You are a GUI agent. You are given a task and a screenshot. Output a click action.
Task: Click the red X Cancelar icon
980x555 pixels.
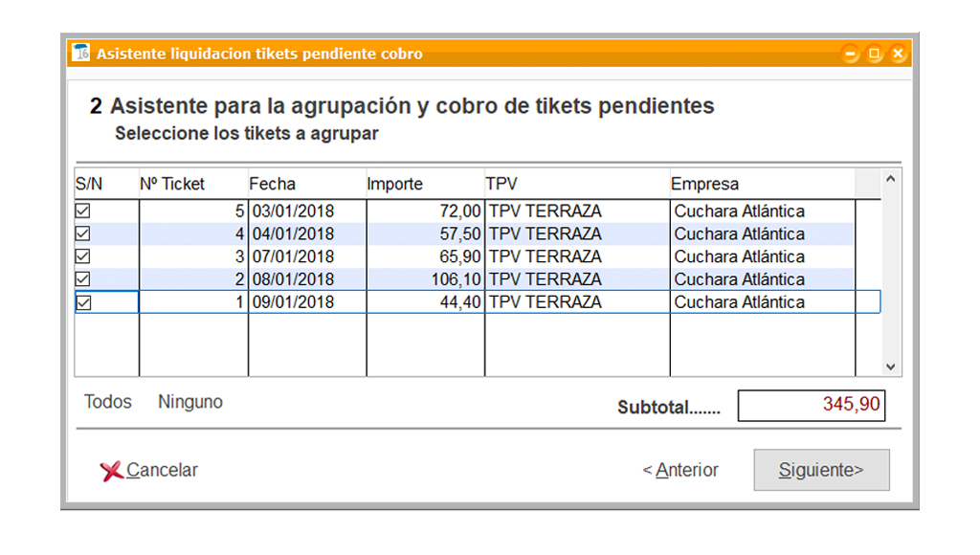111,471
